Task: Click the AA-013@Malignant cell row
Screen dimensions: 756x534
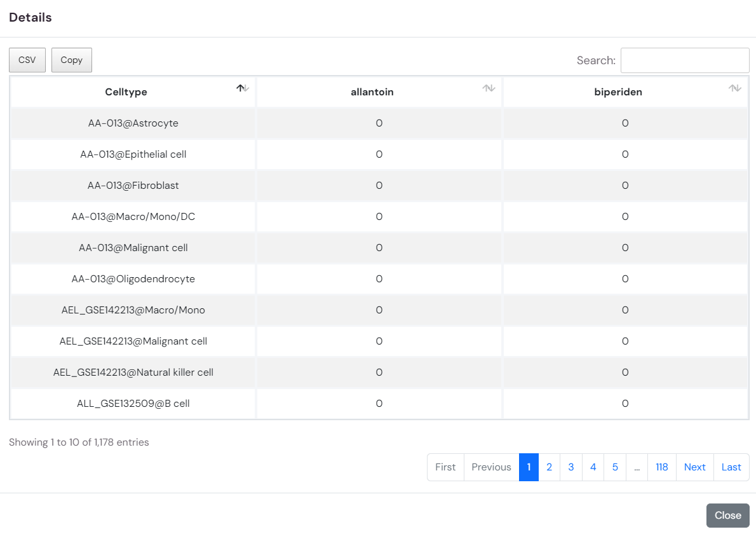Action: [x=133, y=248]
